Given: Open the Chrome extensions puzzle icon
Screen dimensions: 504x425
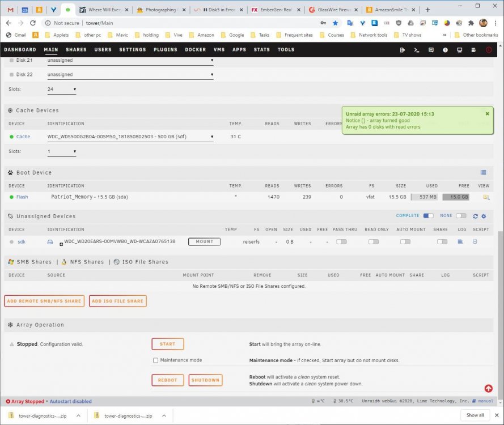Looking at the screenshot, I should [x=471, y=23].
